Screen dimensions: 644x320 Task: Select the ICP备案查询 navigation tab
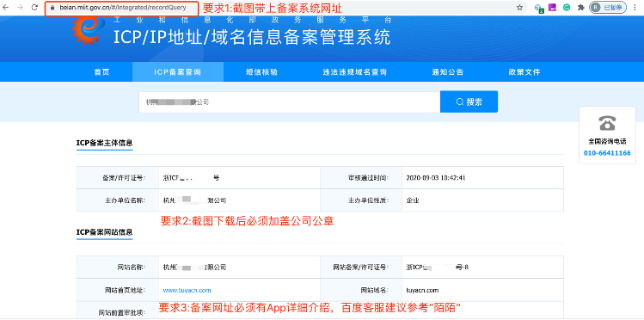178,72
